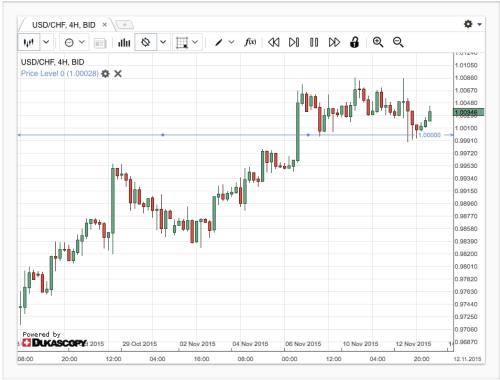This screenshot has height=380, width=500.
Task: Open the f(x) indicators menu
Action: [250, 42]
